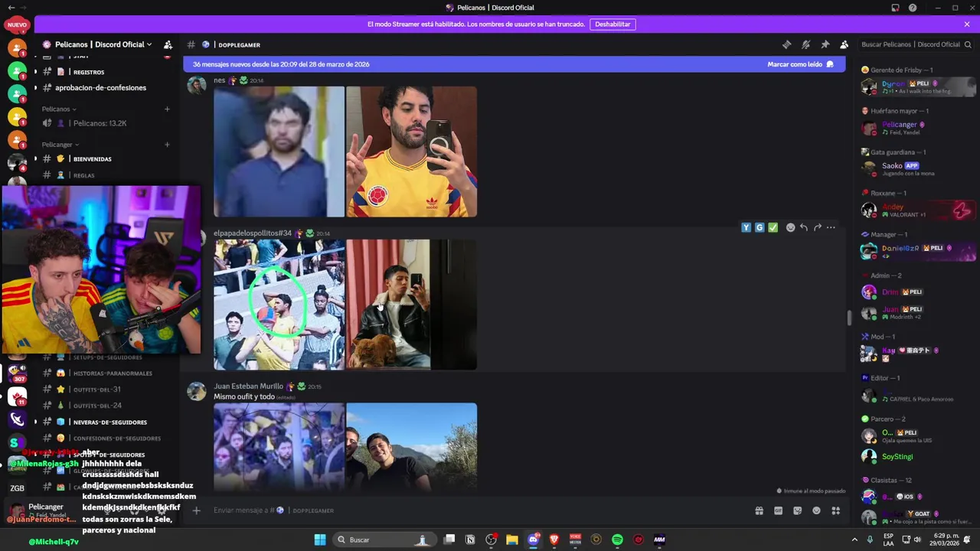Viewport: 980px width, 551px height.
Task: React with the Y emoji shortcut
Action: click(746, 227)
